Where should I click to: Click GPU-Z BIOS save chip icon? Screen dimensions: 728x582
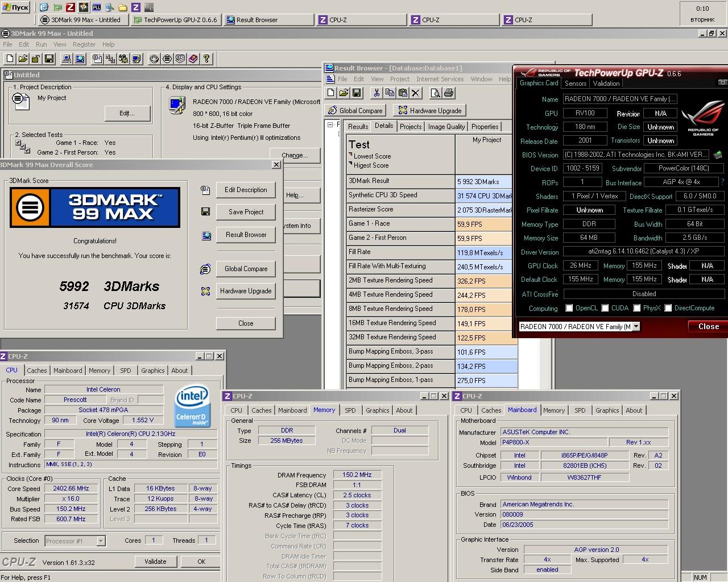pyautogui.click(x=718, y=155)
